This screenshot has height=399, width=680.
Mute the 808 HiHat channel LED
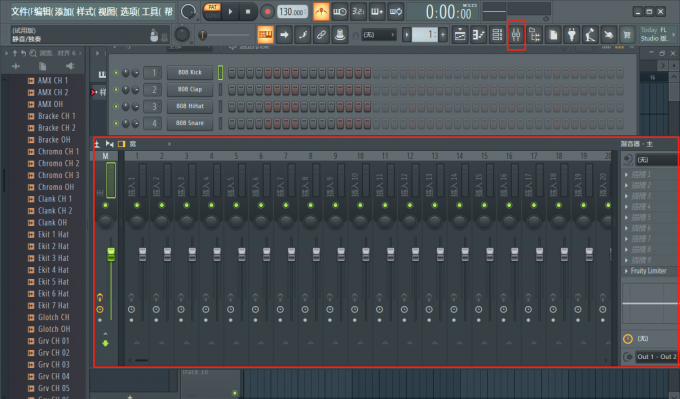pyautogui.click(x=116, y=106)
